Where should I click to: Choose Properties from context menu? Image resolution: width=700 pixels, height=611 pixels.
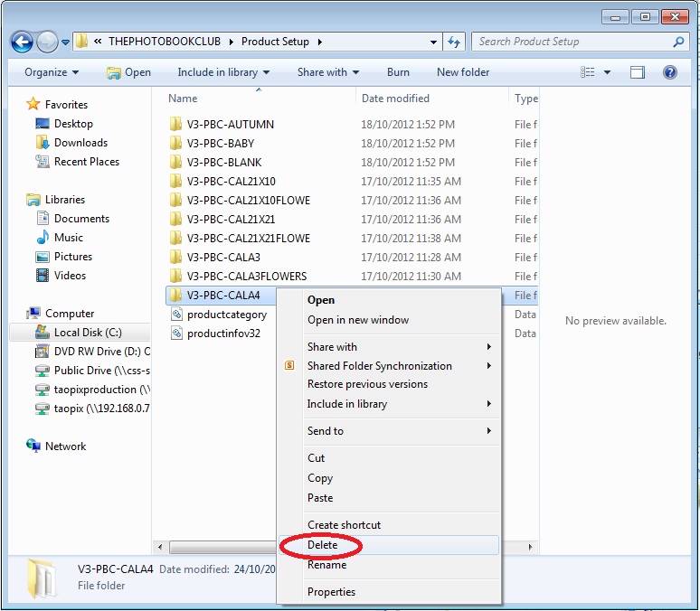tap(389, 592)
